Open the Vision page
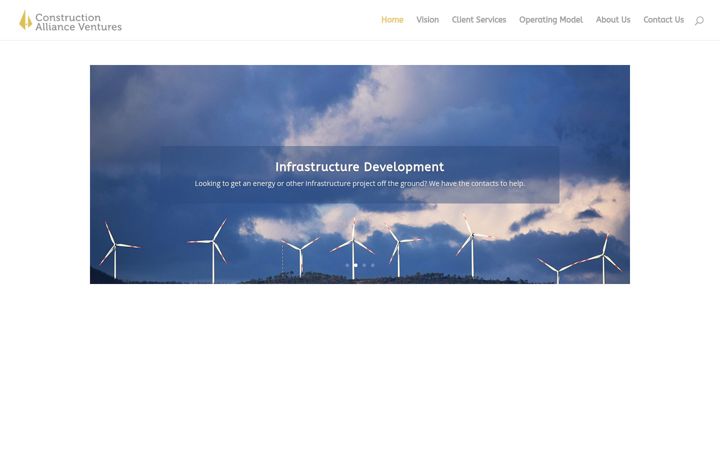 (428, 20)
